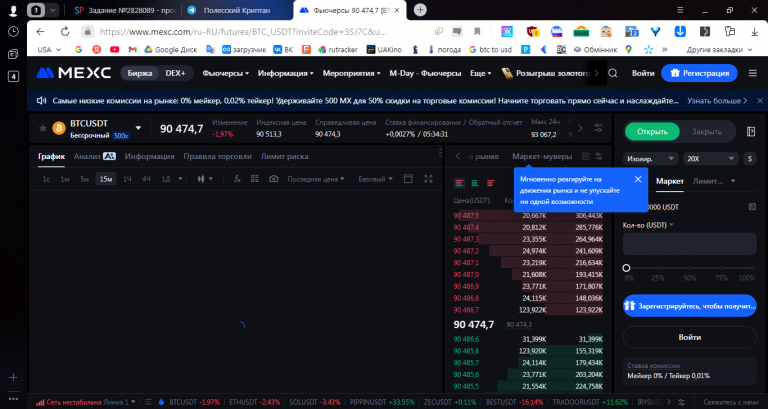Screen dimensions: 768x409
Task: Take a chart snapshot with camera icon
Action: (274, 179)
